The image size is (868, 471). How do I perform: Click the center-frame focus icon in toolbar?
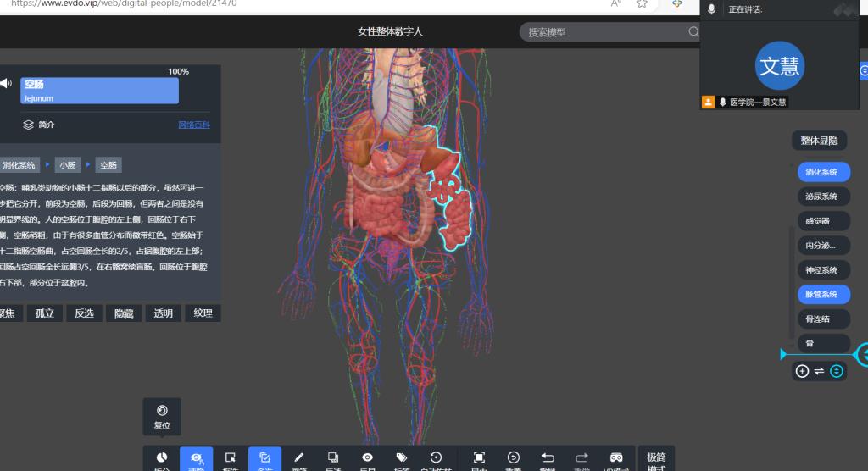(479, 457)
